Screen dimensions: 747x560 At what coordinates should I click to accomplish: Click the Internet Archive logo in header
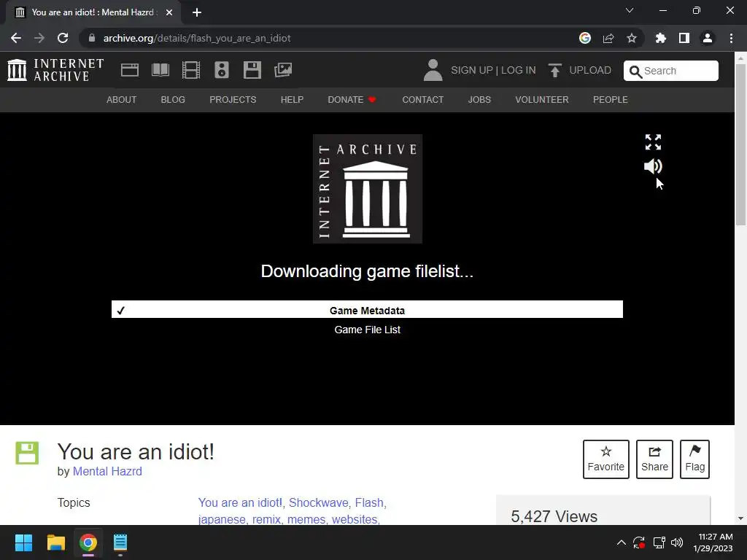(55, 70)
